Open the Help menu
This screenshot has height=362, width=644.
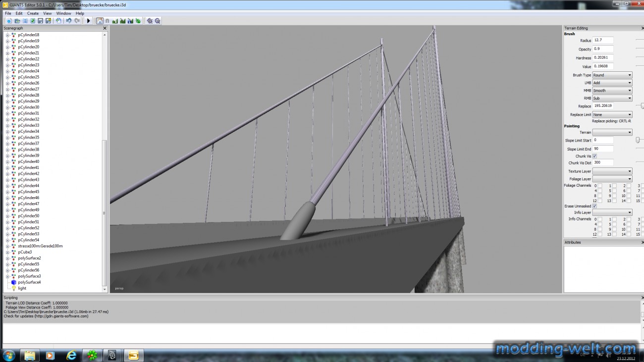(x=80, y=13)
